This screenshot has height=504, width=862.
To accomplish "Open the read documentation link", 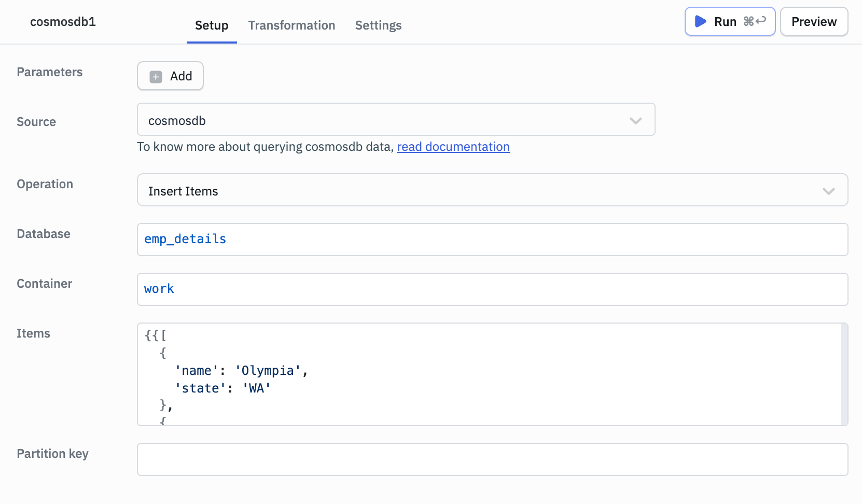I will pyautogui.click(x=453, y=147).
